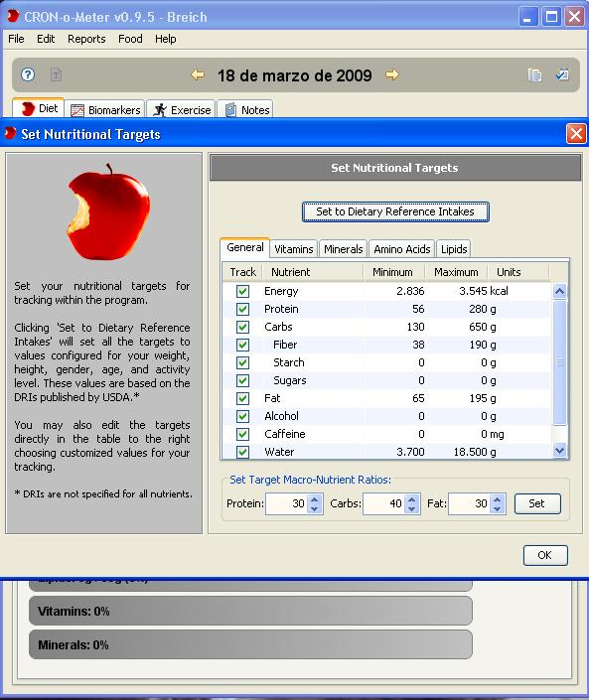Click Set to Dietary Reference Intakes
The image size is (589, 700).
[x=395, y=211]
